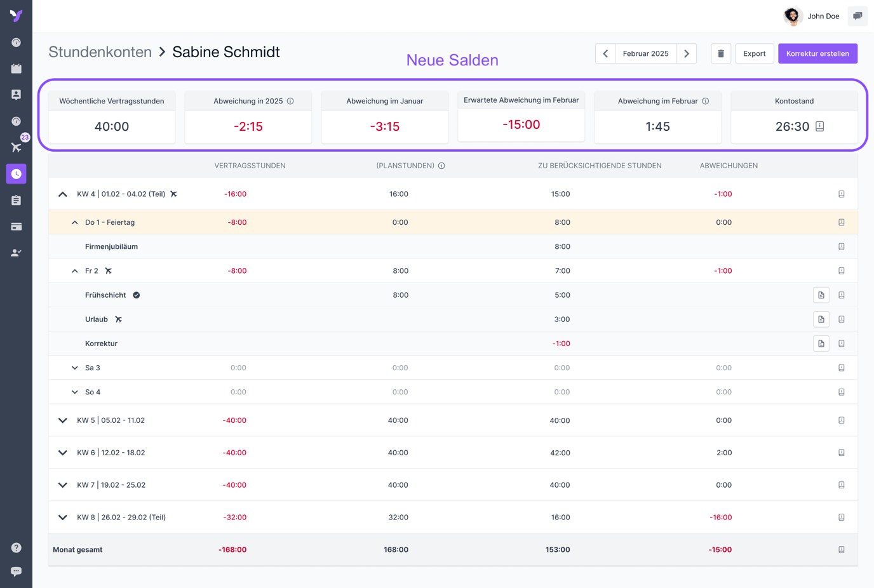The height and width of the screenshot is (588, 874).
Task: Expand the Sa 3 day row
Action: [x=75, y=368]
